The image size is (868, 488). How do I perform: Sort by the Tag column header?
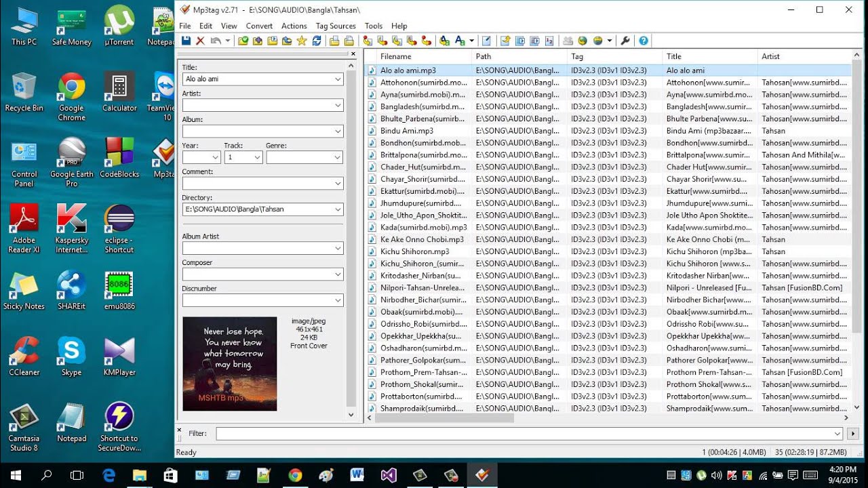coord(615,56)
